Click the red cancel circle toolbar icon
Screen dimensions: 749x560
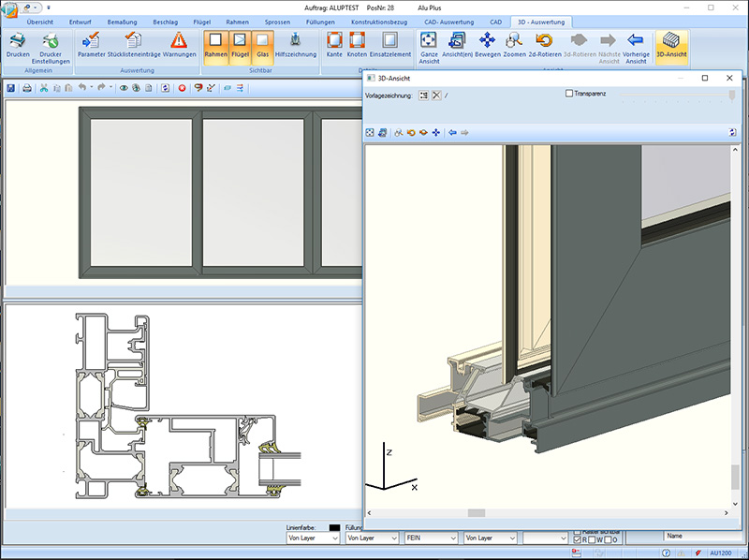click(182, 88)
